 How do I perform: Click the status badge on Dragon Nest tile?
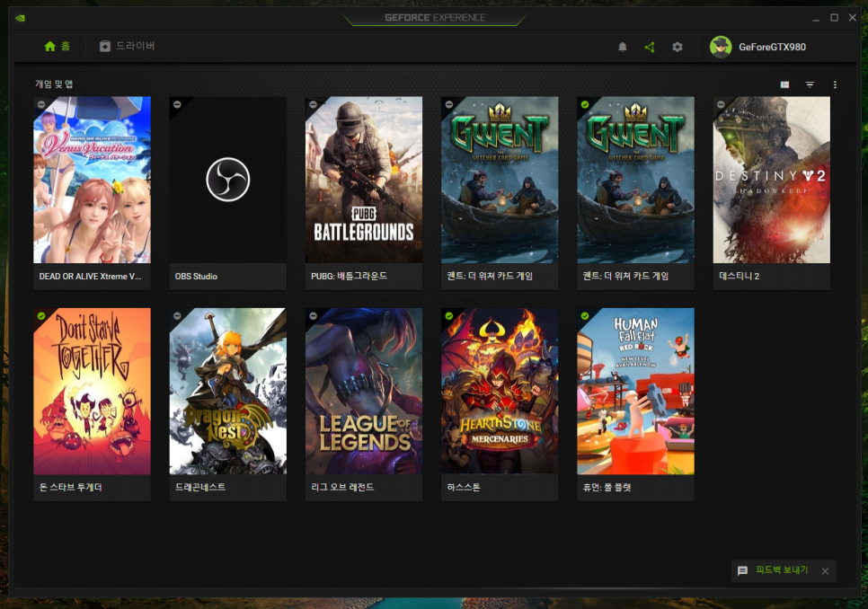pos(177,316)
